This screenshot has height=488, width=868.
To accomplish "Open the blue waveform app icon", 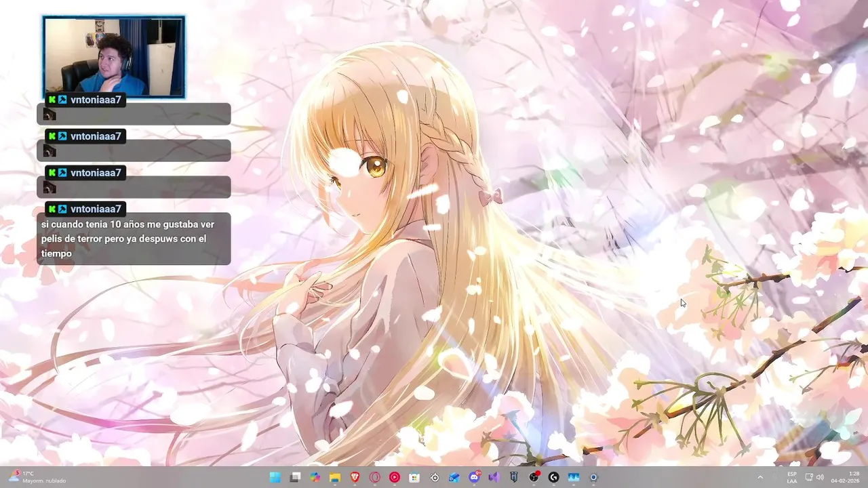I will (x=573, y=477).
